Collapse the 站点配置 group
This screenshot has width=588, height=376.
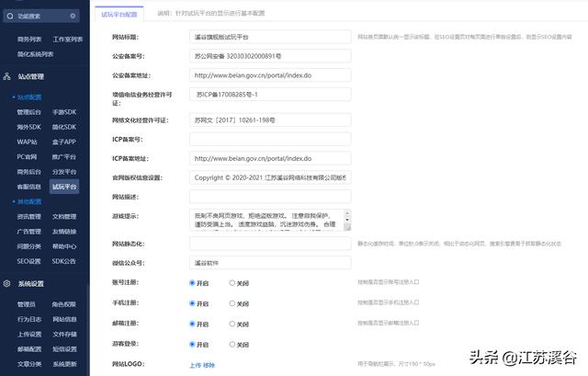click(x=28, y=97)
